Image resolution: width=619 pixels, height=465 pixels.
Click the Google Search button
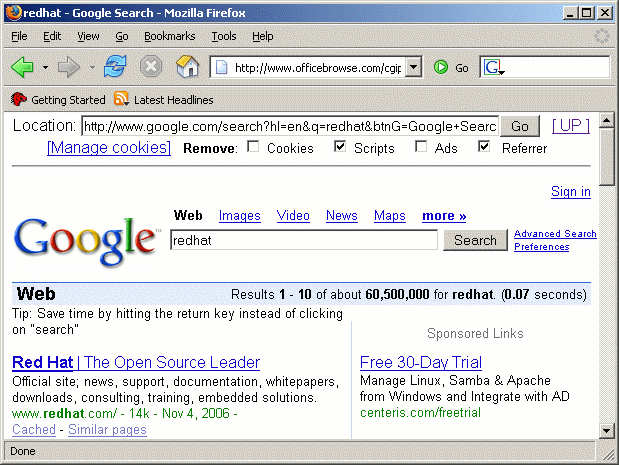[475, 240]
